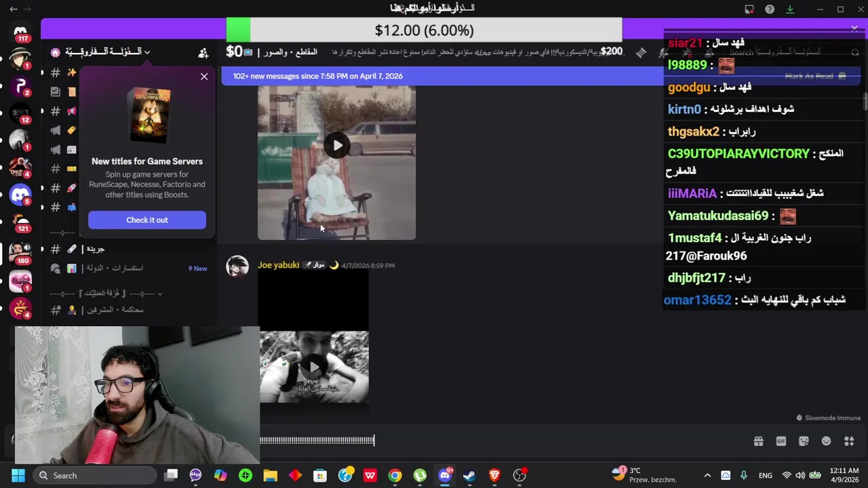Toggle notification settings bell-slash icon

pyautogui.click(x=664, y=52)
